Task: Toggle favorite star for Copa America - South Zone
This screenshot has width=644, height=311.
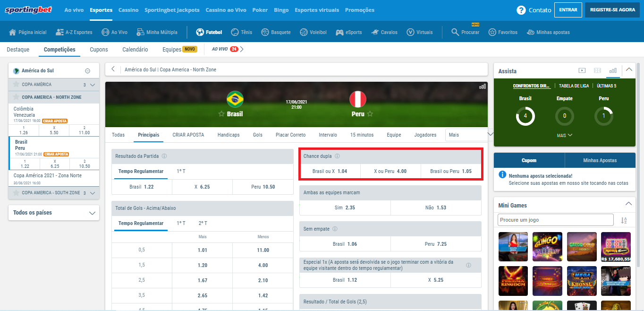Action: (16, 193)
